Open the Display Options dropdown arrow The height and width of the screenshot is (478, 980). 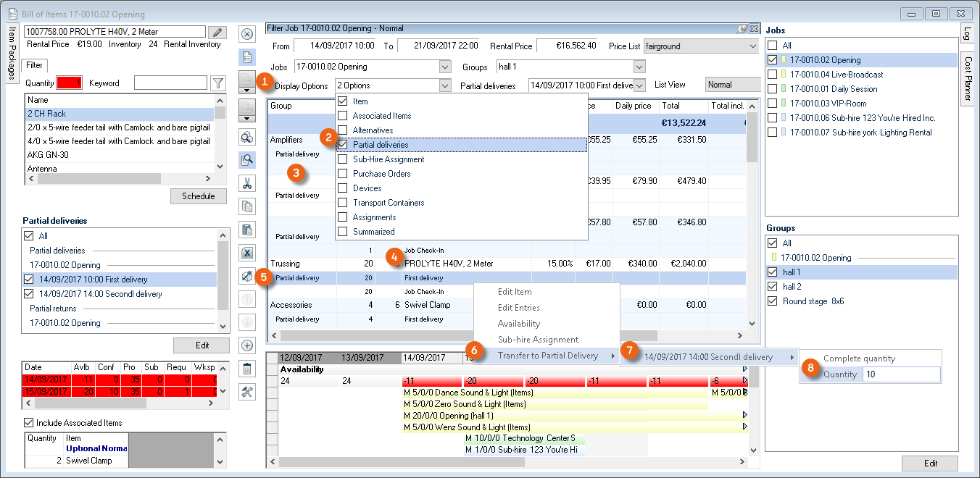(445, 85)
